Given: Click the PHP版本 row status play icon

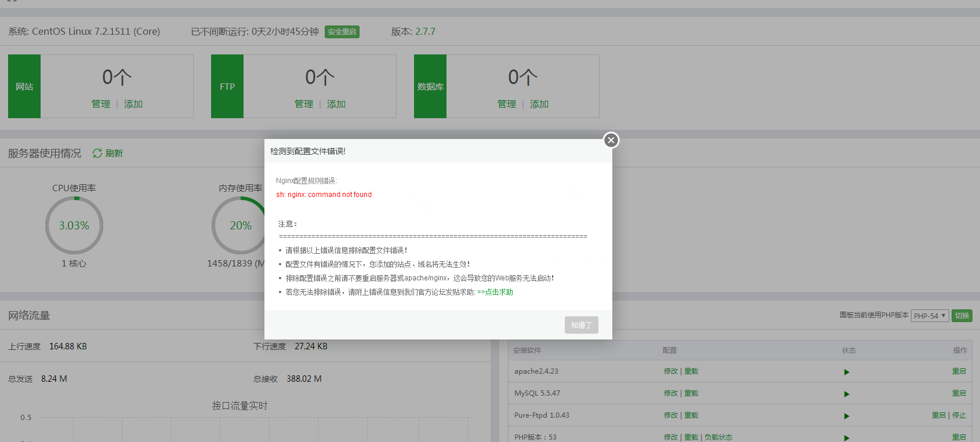Looking at the screenshot, I should (847, 438).
